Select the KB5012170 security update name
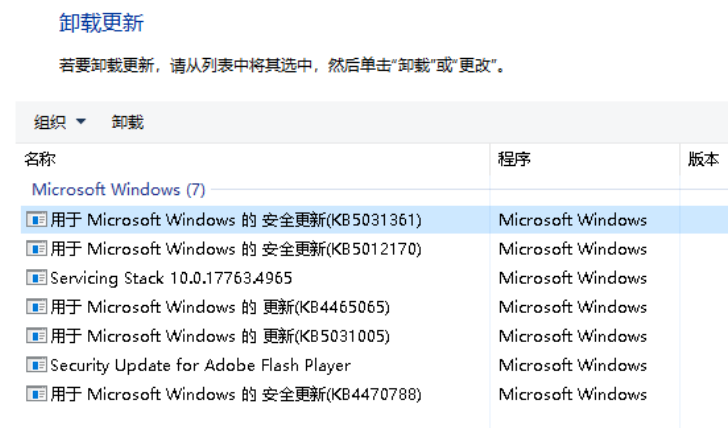Image resolution: width=728 pixels, height=428 pixels. pyautogui.click(x=236, y=249)
